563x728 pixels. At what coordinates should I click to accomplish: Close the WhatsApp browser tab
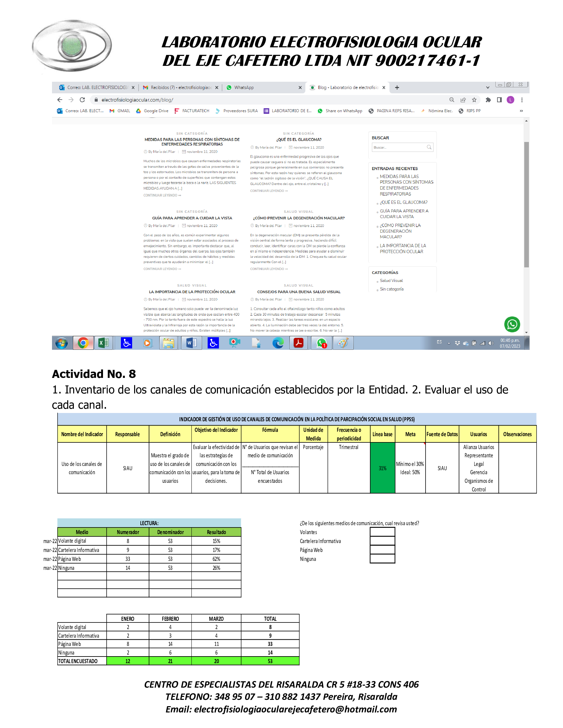[x=300, y=87]
